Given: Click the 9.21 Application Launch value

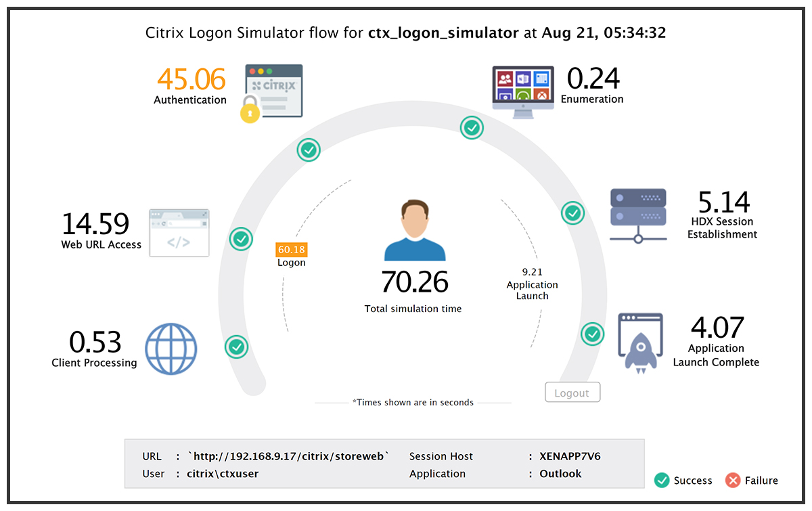Looking at the screenshot, I should click(533, 272).
